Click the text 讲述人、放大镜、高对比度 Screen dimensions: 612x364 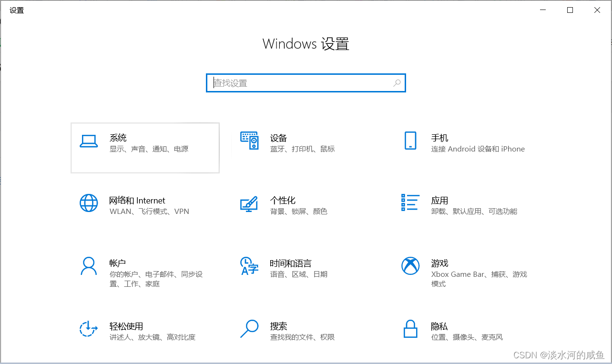tap(152, 337)
